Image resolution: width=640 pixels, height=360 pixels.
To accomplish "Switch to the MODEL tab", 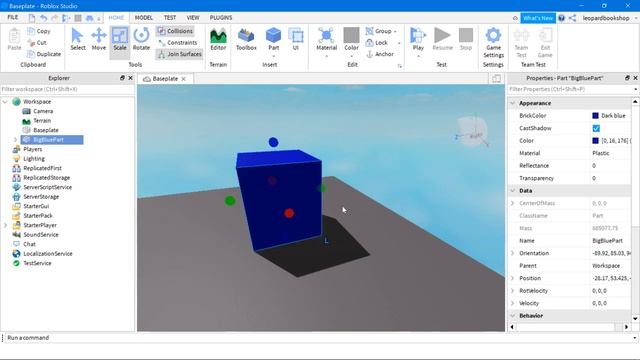I will click(x=144, y=18).
